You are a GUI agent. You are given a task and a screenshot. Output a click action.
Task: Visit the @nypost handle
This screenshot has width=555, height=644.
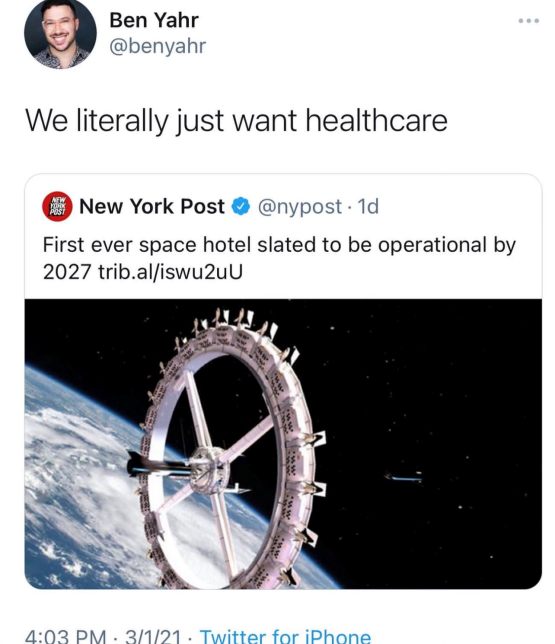[x=299, y=207]
